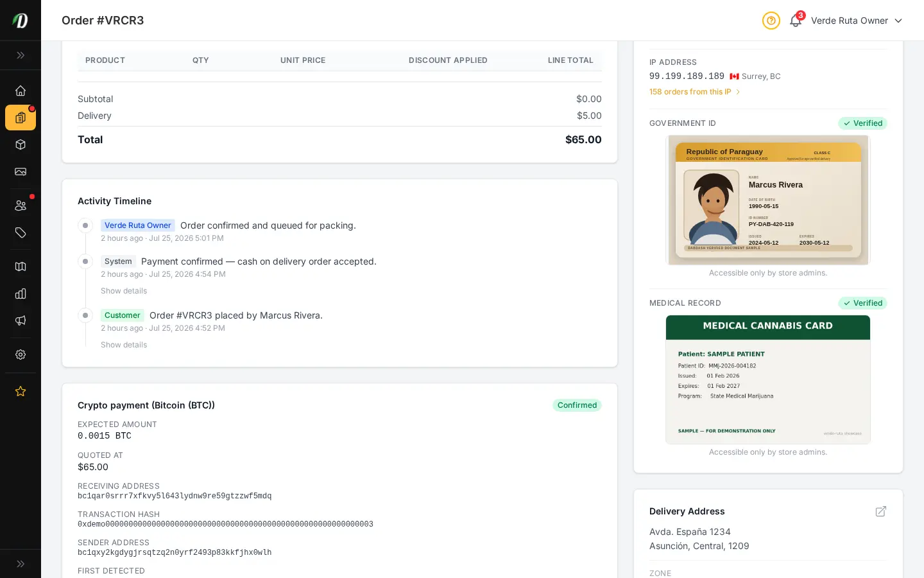Open the Customers people icon
Screen dimensions: 924x578
coord(21,206)
